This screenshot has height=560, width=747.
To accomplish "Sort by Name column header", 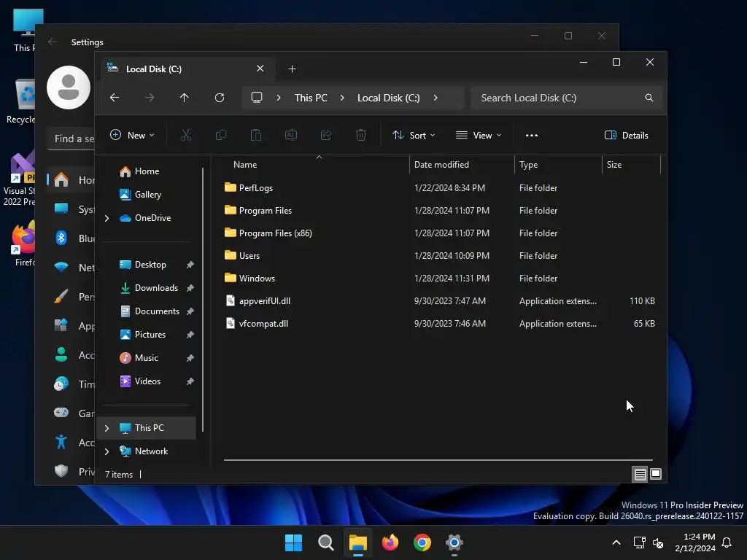I will tap(317, 165).
